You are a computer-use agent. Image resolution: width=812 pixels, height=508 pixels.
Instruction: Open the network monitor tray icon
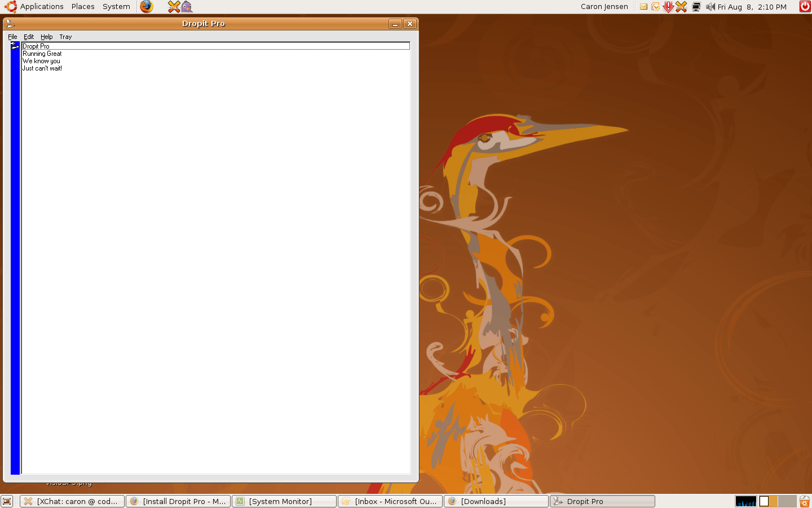tap(696, 7)
